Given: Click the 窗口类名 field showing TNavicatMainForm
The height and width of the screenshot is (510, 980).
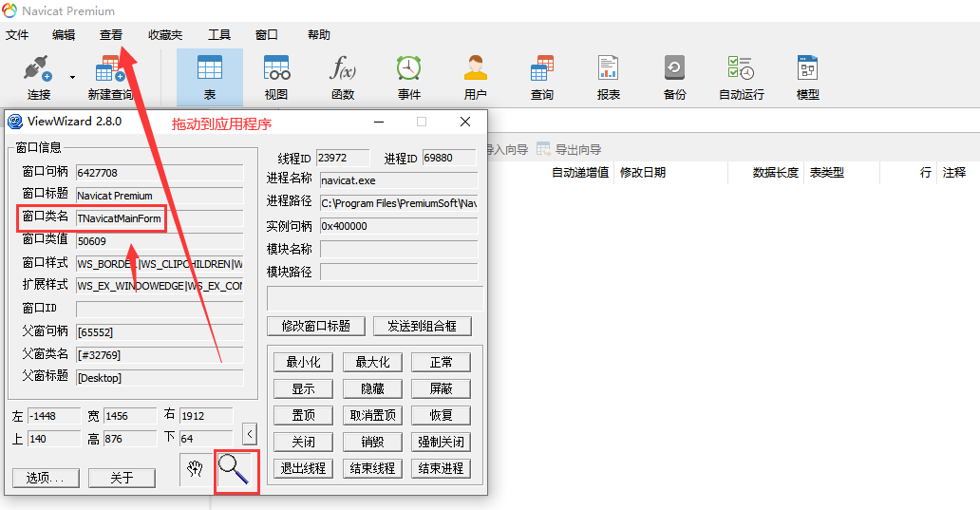Looking at the screenshot, I should point(160,218).
